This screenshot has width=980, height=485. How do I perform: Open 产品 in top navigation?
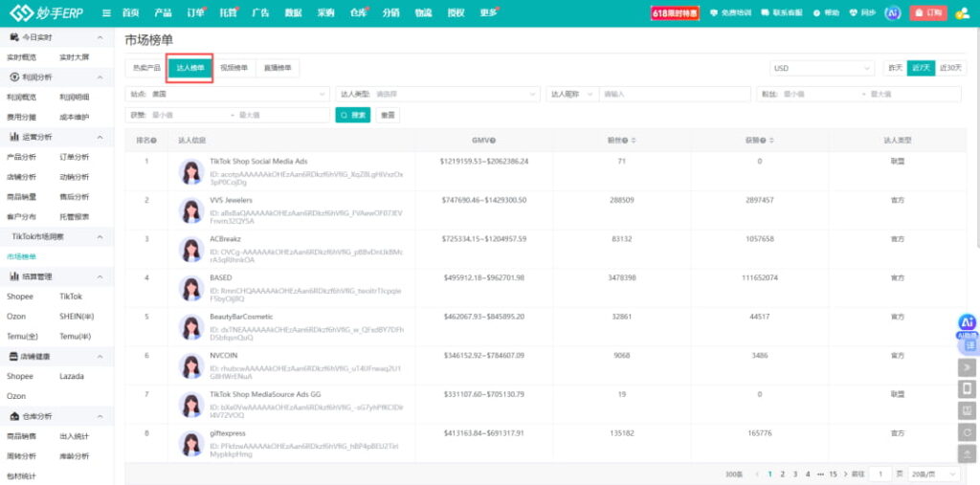pos(163,12)
